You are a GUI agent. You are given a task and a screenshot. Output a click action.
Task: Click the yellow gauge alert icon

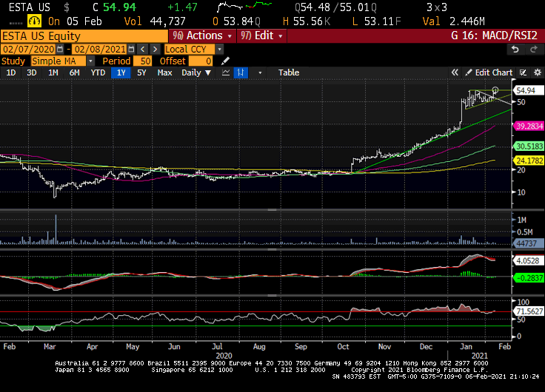pos(34,21)
